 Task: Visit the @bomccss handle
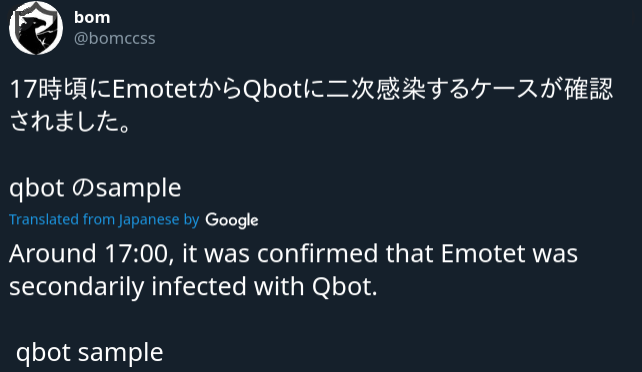pos(115,38)
